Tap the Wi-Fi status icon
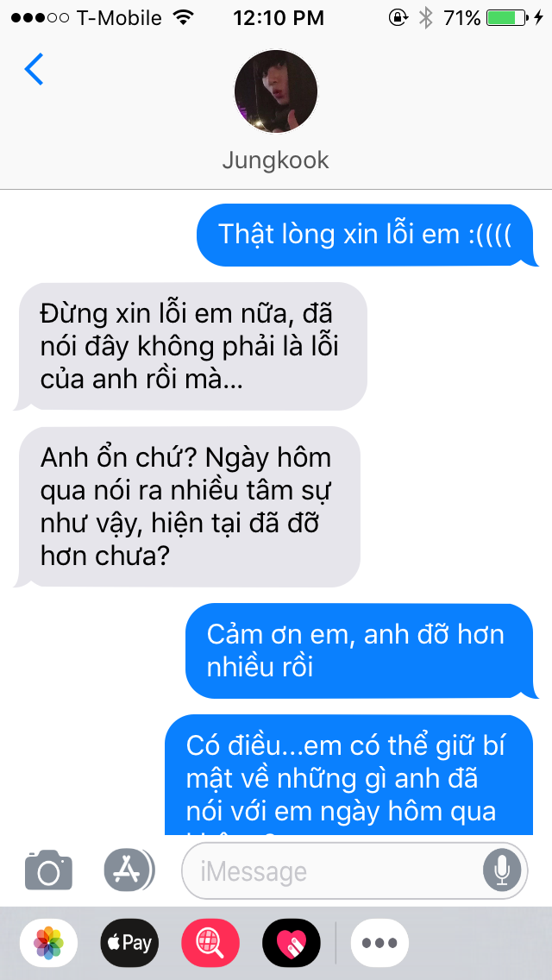Screen dimensions: 552x980 click(183, 17)
